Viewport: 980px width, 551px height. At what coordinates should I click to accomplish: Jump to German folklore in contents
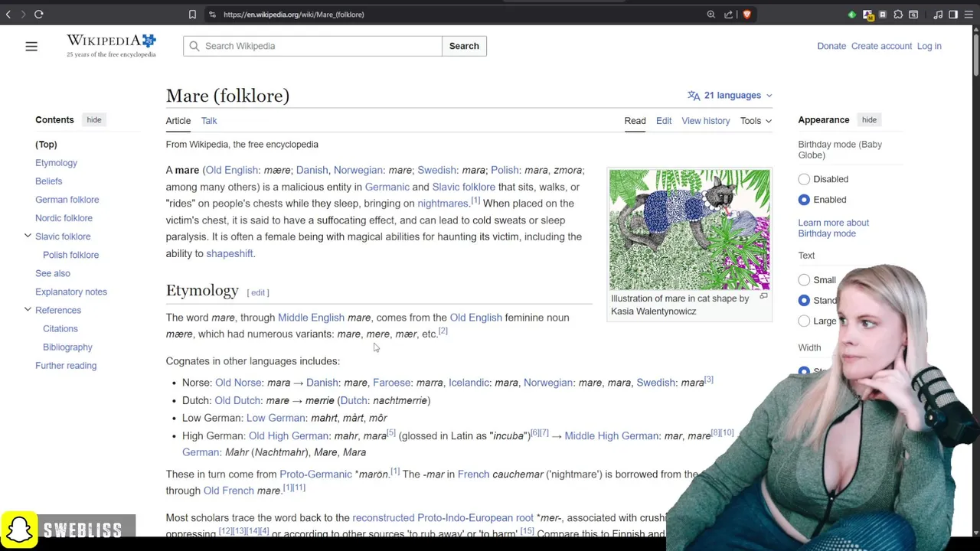(x=67, y=200)
